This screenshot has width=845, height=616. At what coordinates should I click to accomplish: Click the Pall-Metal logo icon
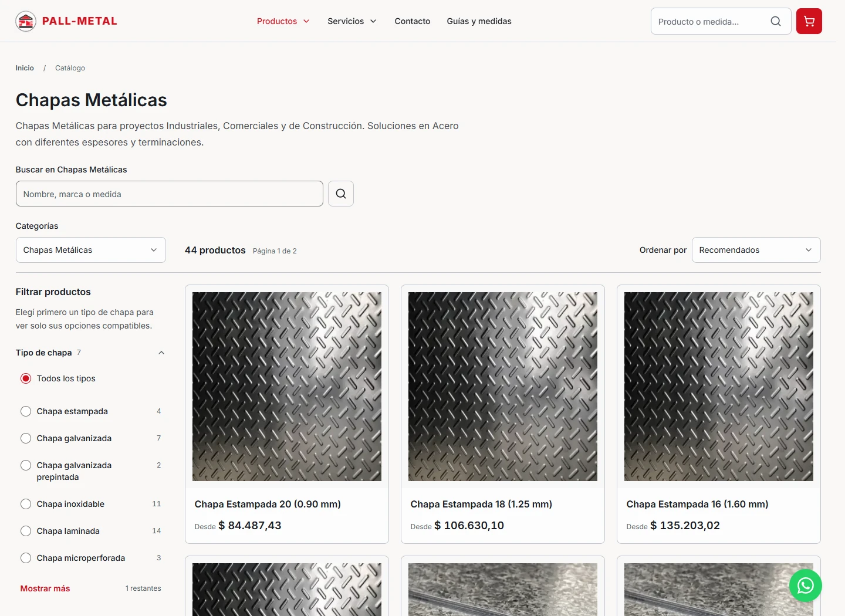(x=26, y=21)
